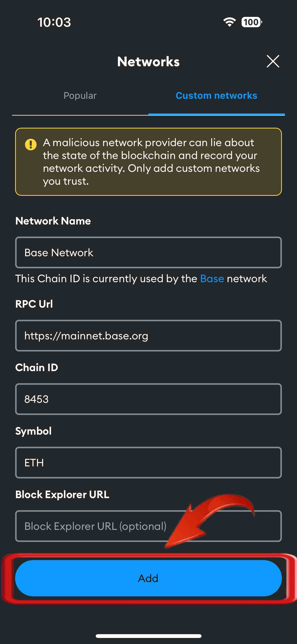This screenshot has width=297, height=644.
Task: Focus the Network Name field
Action: (x=148, y=252)
